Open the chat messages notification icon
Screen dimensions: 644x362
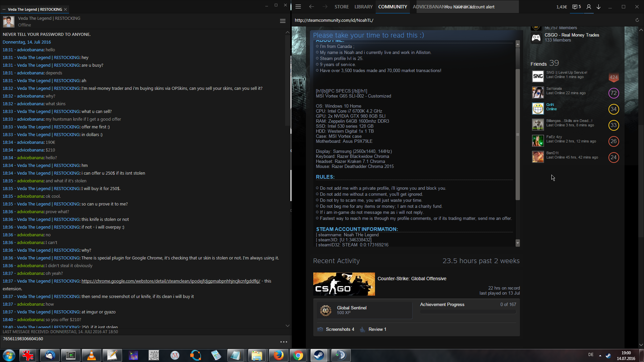[x=576, y=7]
